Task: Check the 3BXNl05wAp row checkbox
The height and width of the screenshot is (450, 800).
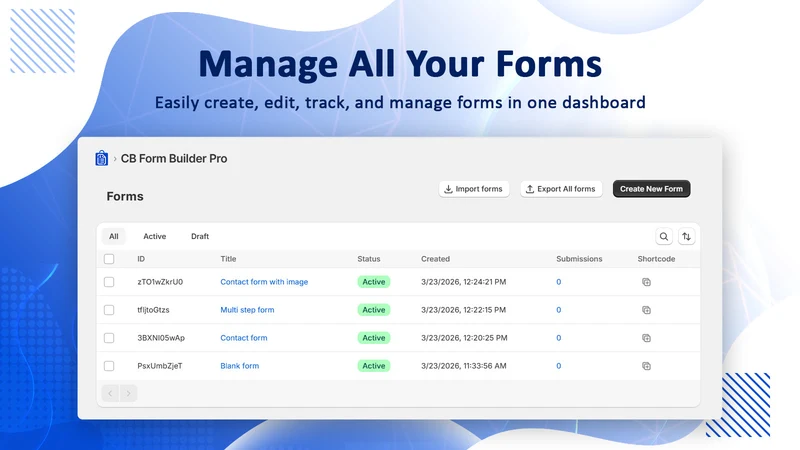Action: pyautogui.click(x=109, y=338)
